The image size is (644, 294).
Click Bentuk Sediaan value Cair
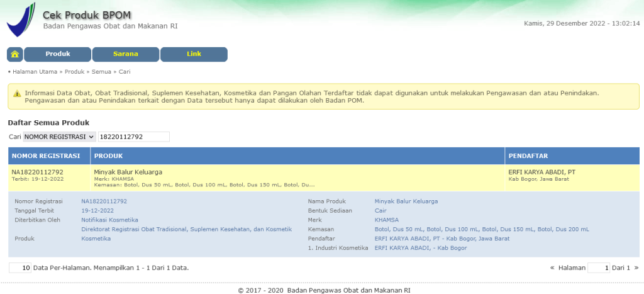click(x=380, y=210)
